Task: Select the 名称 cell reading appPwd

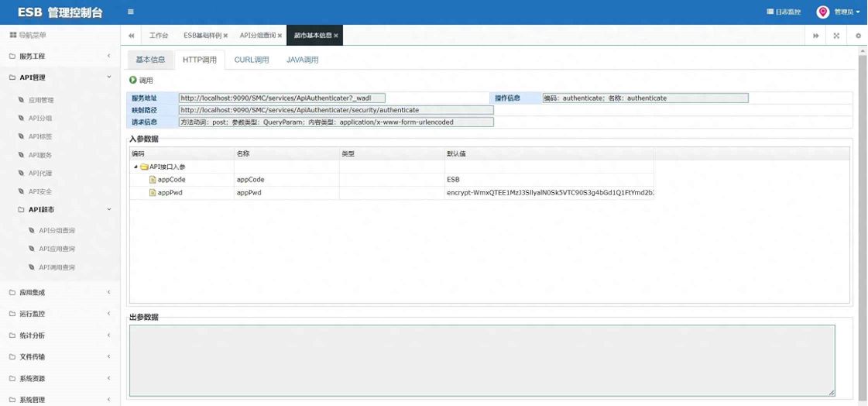Action: [x=286, y=193]
